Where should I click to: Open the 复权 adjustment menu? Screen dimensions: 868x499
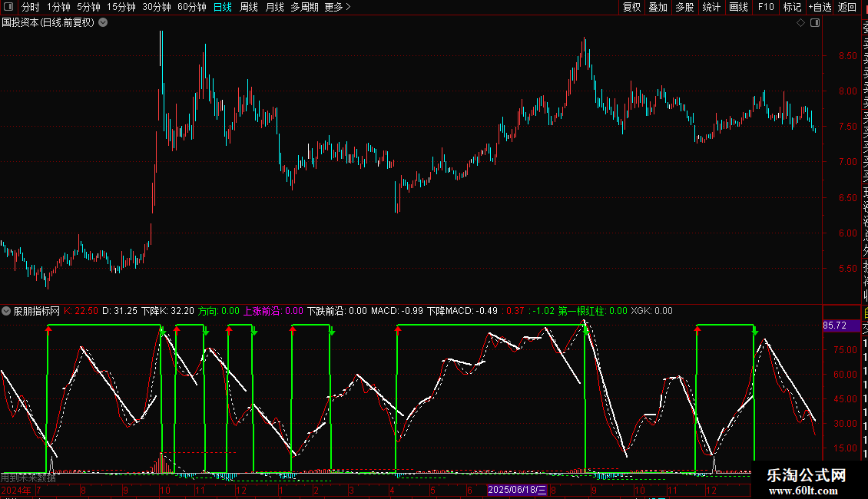[x=631, y=7]
